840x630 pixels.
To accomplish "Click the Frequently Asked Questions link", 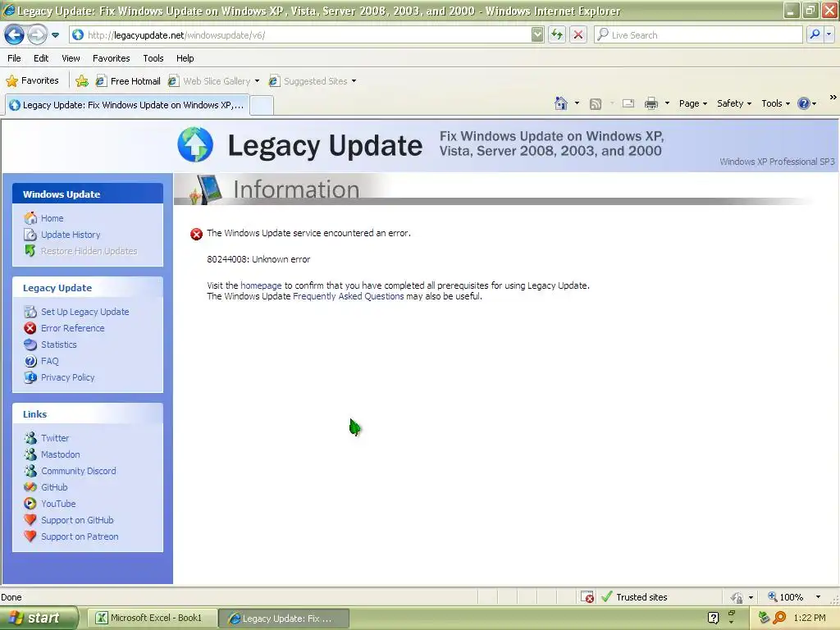I will (348, 296).
